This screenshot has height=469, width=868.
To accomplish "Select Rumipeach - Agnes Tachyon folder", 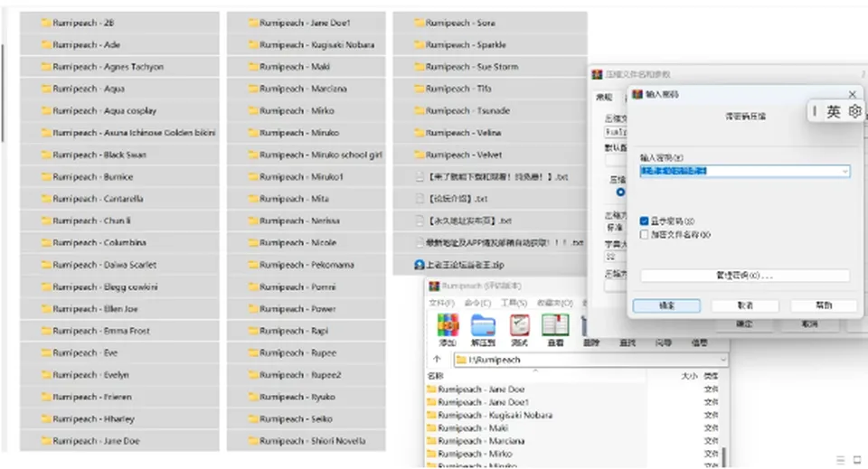I will [119, 66].
